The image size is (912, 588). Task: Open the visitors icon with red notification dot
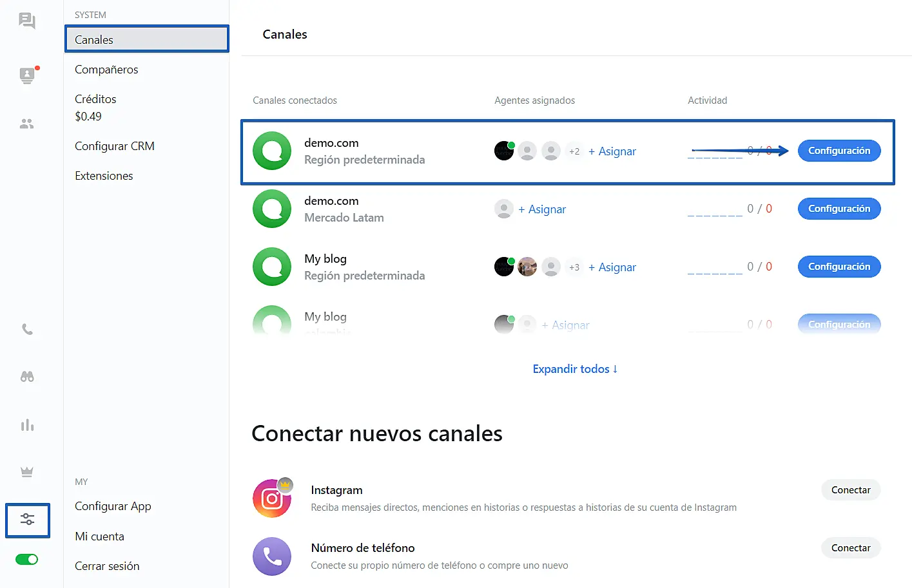pyautogui.click(x=27, y=75)
